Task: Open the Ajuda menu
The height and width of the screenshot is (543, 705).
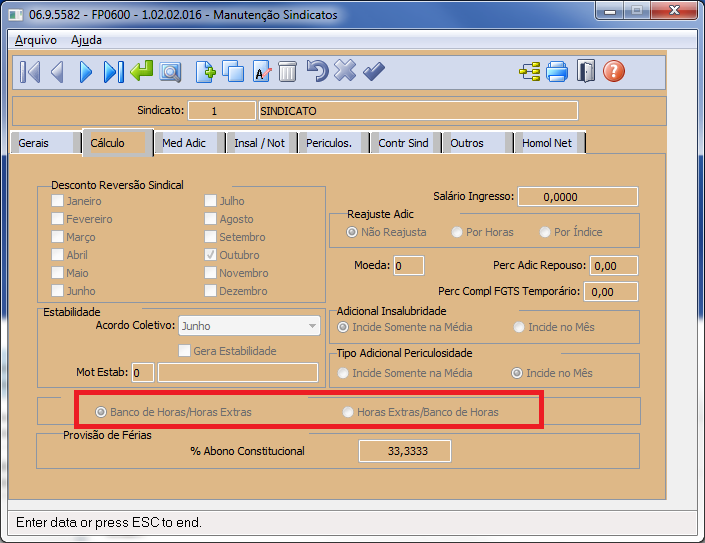Action: tap(86, 40)
